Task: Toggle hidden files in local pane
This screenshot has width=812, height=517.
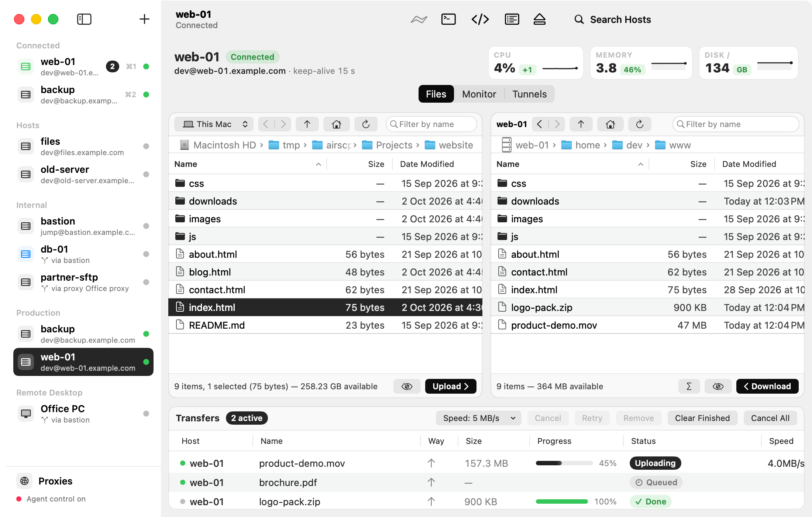Action: pos(407,386)
